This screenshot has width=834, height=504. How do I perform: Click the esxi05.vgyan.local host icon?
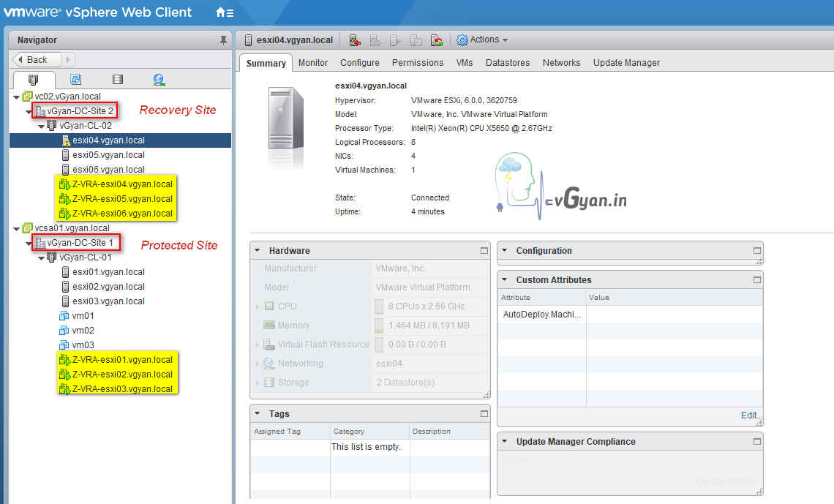click(x=65, y=154)
